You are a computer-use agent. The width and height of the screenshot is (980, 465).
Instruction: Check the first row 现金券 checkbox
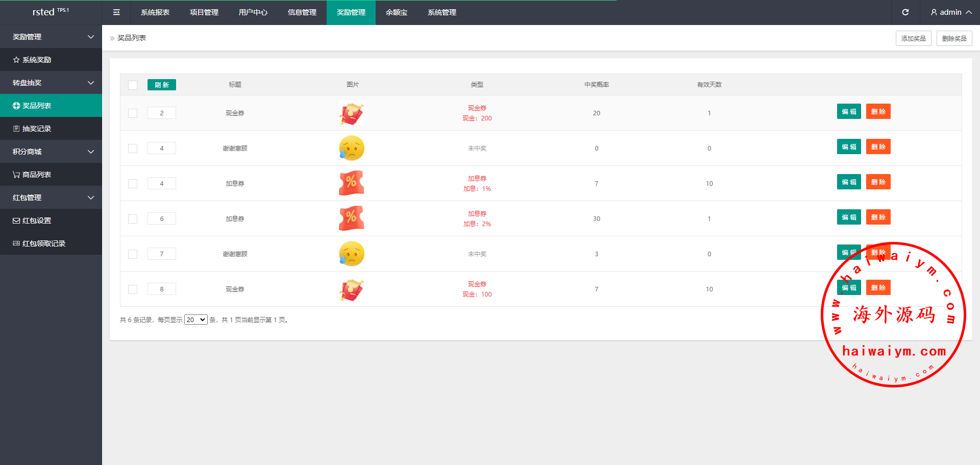coord(133,113)
